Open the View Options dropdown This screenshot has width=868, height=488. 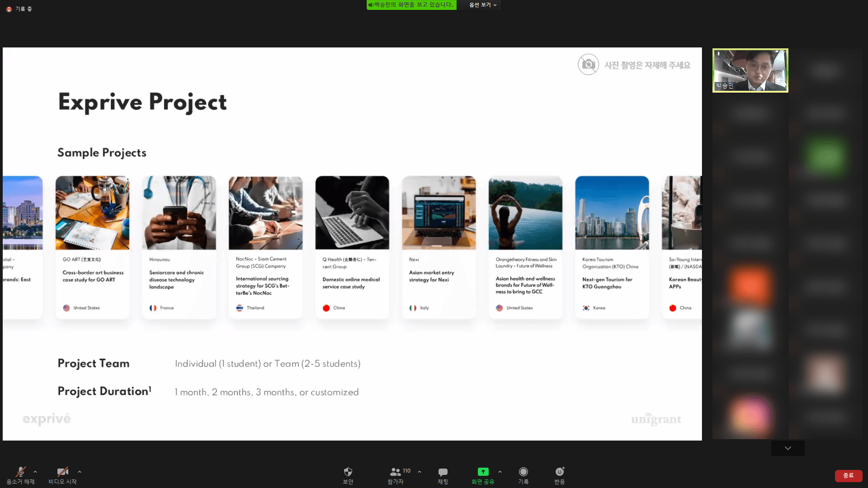[483, 5]
